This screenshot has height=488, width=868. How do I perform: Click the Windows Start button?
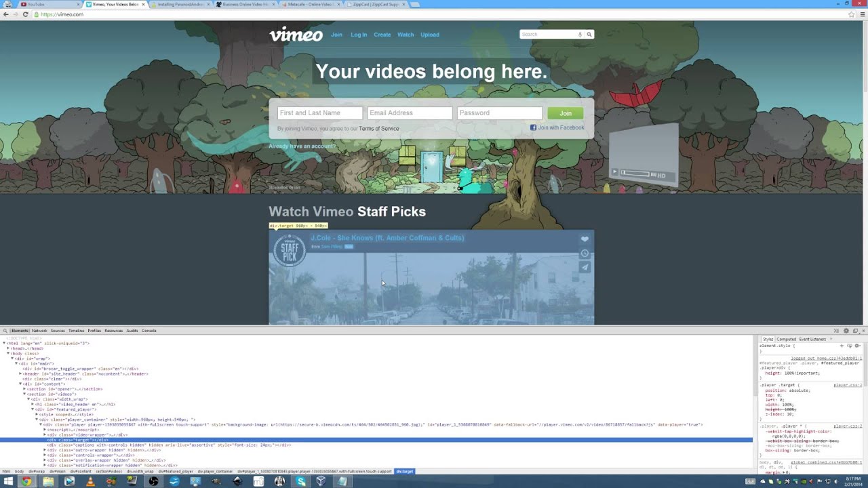pyautogui.click(x=8, y=481)
